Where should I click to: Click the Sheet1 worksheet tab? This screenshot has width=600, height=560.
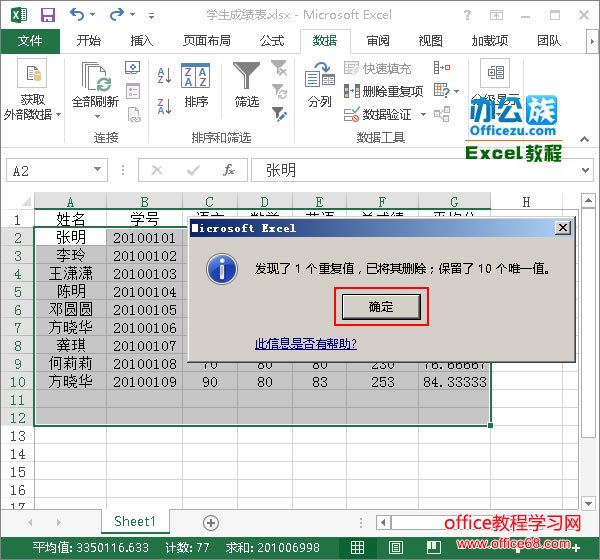pos(135,521)
